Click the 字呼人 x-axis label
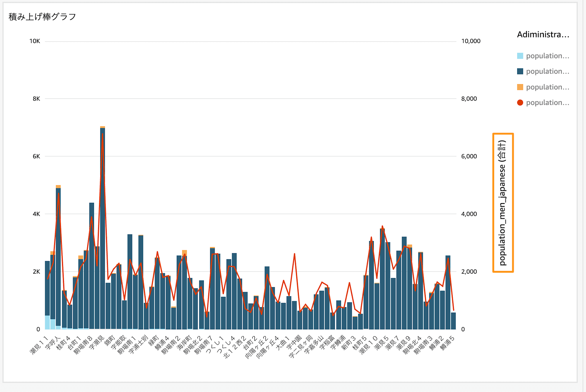Viewport: 586px width, 392px height. click(x=53, y=343)
